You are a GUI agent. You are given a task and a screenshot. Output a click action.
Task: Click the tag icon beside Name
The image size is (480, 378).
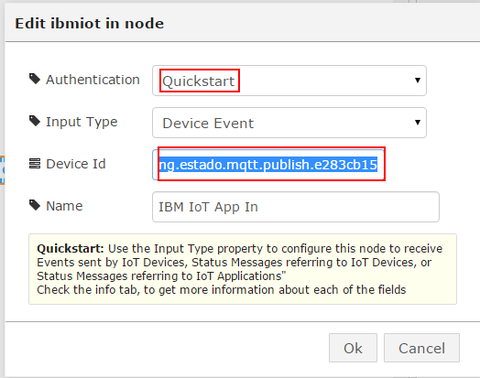pyautogui.click(x=35, y=205)
